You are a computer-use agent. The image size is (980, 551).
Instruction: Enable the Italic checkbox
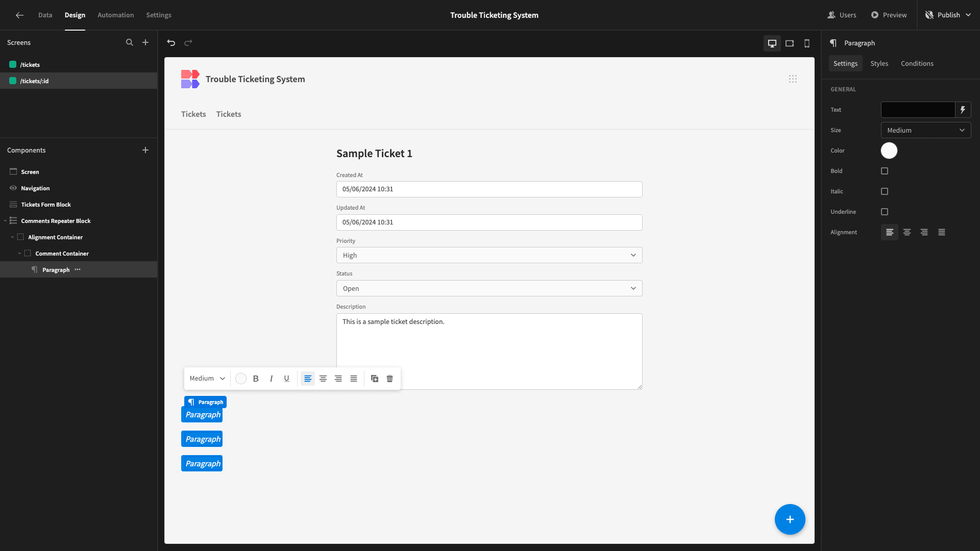(885, 191)
